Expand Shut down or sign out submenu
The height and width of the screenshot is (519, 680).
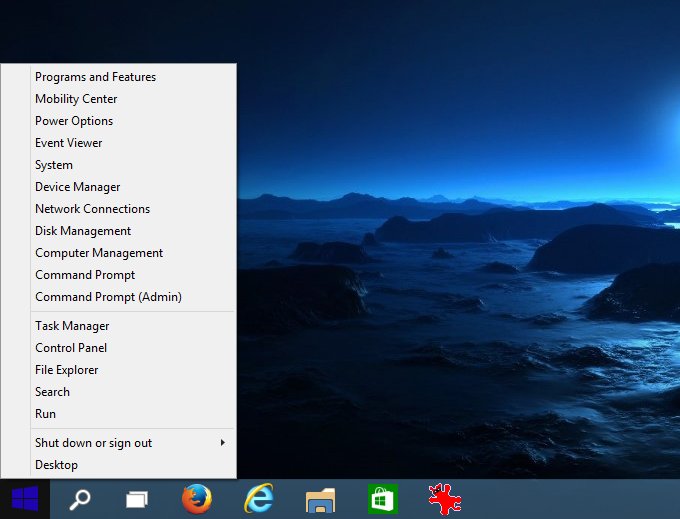tap(134, 443)
